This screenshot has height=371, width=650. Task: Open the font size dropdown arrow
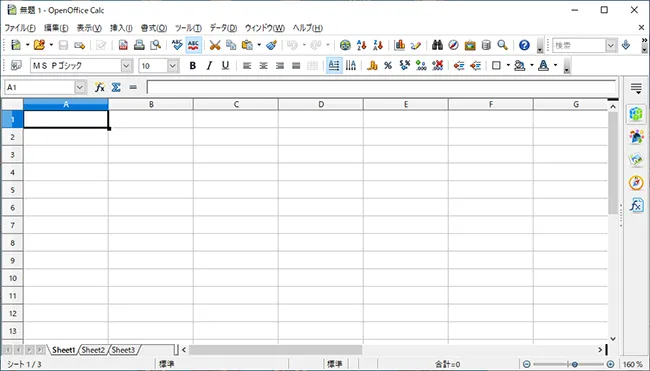(x=173, y=65)
